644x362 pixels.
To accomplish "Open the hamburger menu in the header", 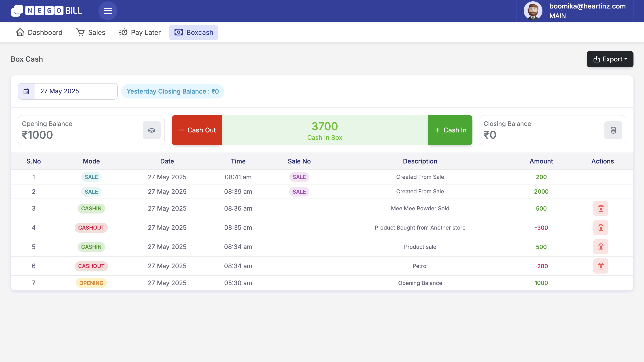I will click(108, 11).
